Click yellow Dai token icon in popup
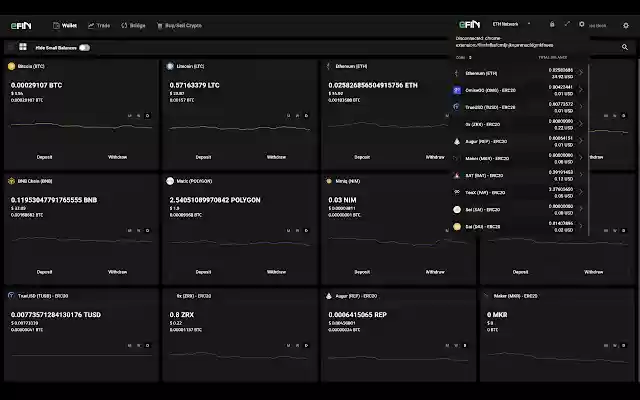The height and width of the screenshot is (400, 640). tap(457, 227)
